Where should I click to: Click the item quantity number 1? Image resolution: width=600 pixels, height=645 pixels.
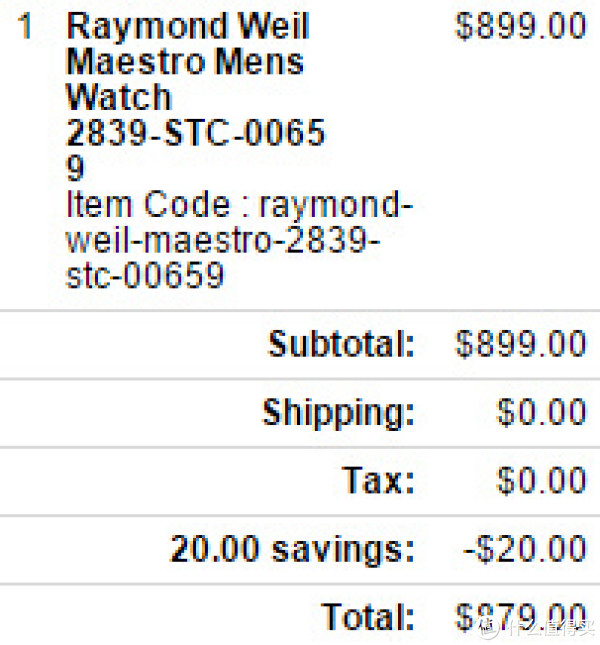pos(25,26)
